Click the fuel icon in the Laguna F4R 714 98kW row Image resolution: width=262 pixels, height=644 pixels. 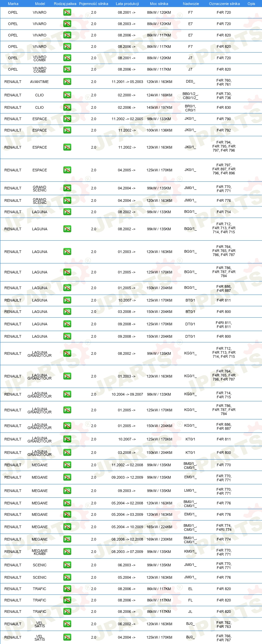coord(67,212)
